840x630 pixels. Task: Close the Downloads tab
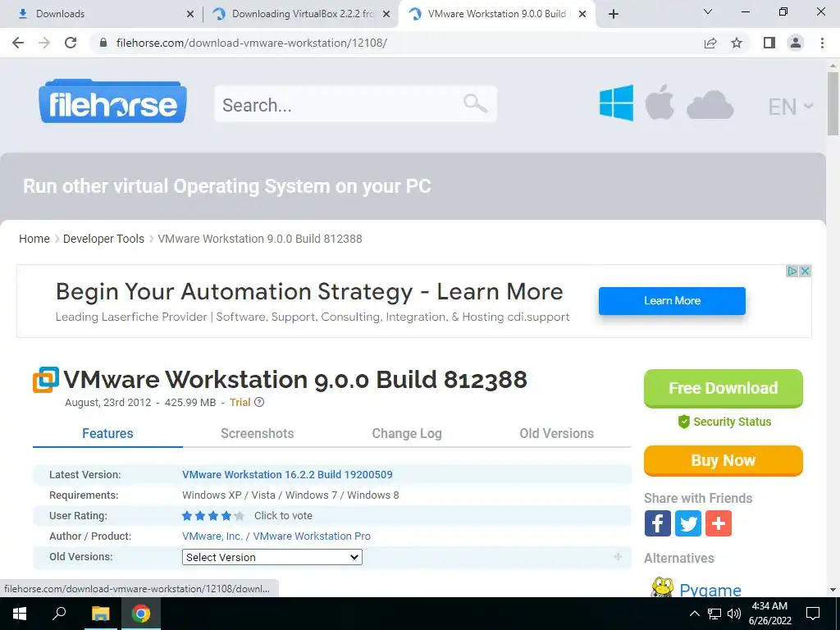(x=190, y=14)
